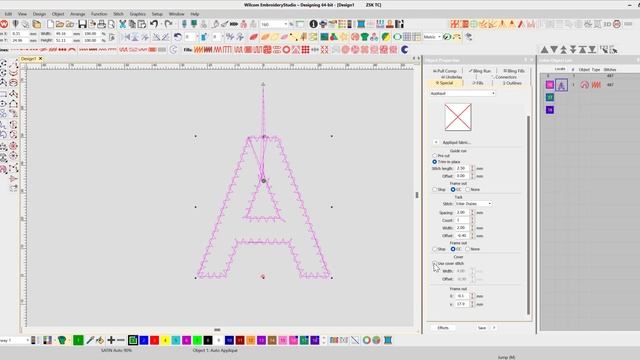Click the plus add-color icon in palette bar
The height and width of the screenshot is (360, 640).
[x=111, y=340]
